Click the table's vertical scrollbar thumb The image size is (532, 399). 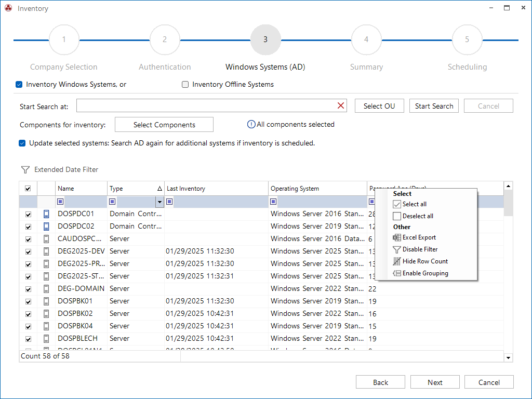[x=508, y=203]
